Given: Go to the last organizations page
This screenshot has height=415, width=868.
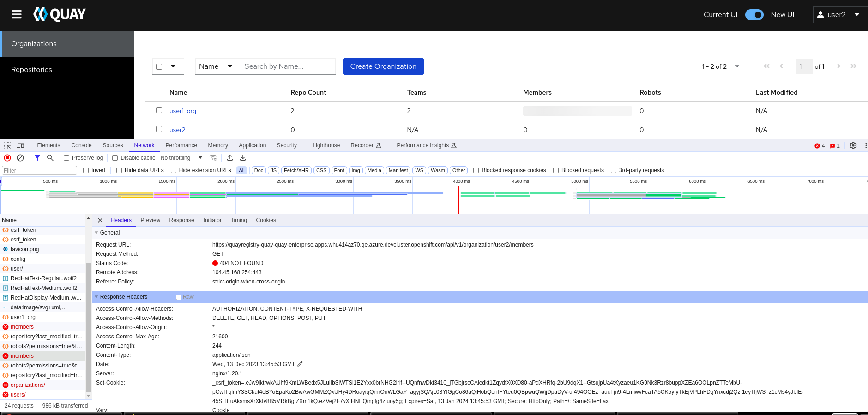Looking at the screenshot, I should click(854, 66).
